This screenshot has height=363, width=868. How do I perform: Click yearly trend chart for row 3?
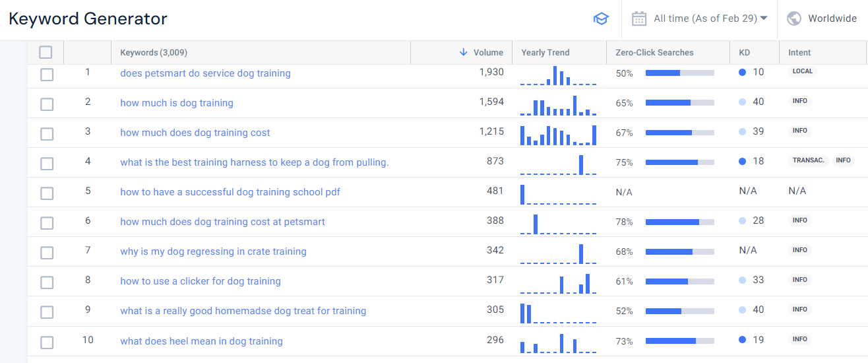[x=558, y=134]
